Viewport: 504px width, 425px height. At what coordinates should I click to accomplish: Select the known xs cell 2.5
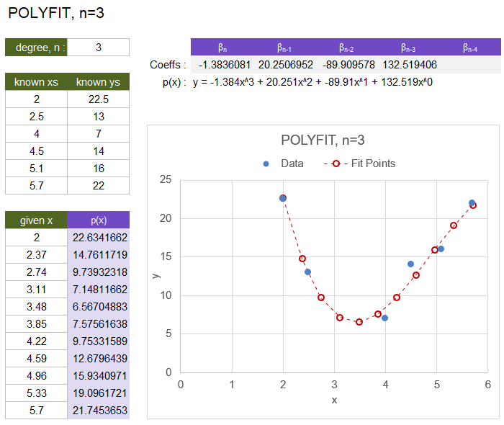pyautogui.click(x=36, y=117)
